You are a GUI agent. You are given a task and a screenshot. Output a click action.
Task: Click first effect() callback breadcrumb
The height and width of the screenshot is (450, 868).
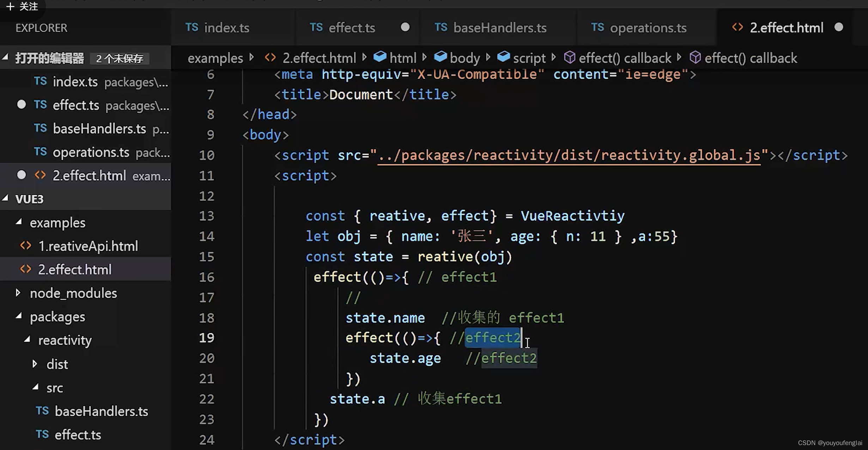pyautogui.click(x=625, y=58)
